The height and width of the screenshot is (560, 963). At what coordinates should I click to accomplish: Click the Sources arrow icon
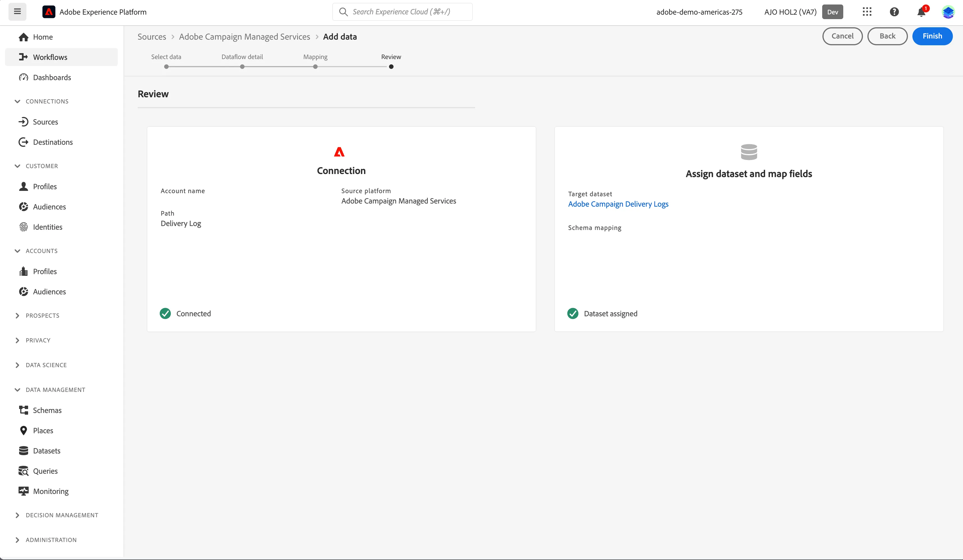(24, 122)
